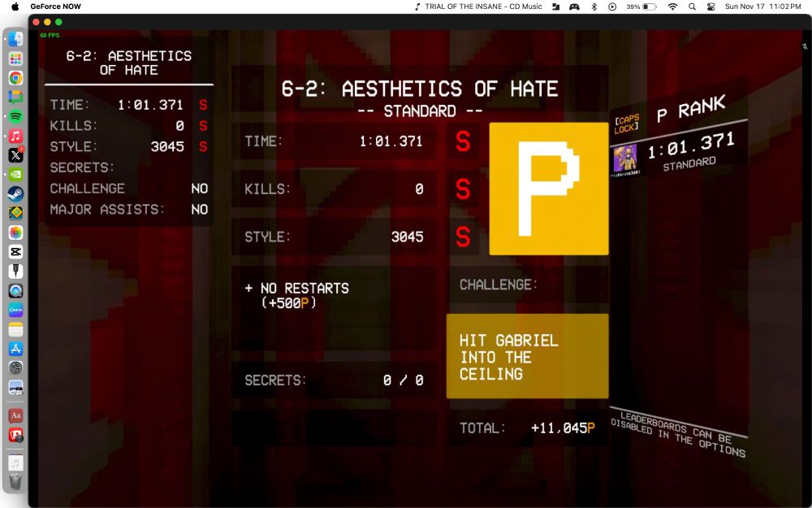Open QuickTime Player in the dock
This screenshot has width=812, height=508.
15,290
